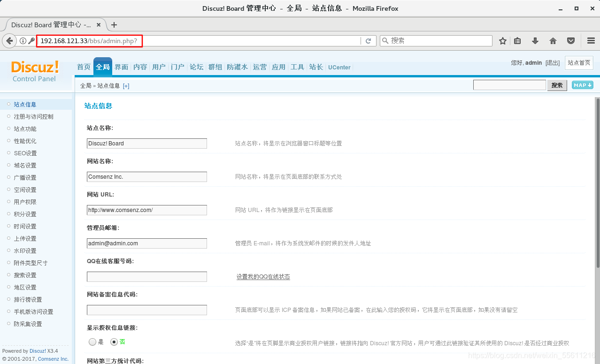The width and height of the screenshot is (600, 364).
Task: Select SEO设置 in sidebar
Action: pos(25,153)
